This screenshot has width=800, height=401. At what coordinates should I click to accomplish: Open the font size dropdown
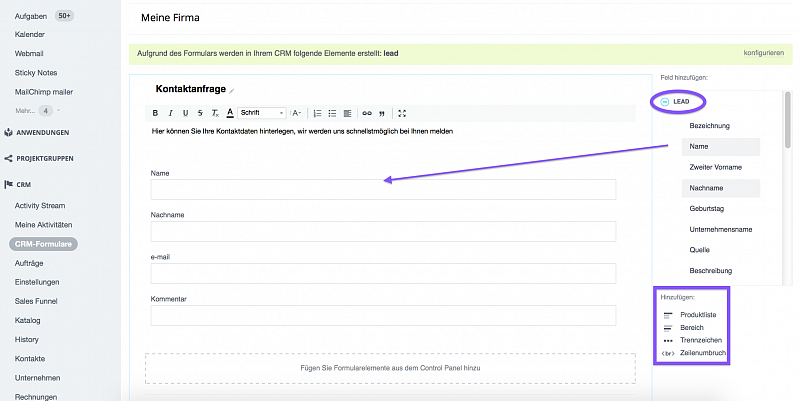[296, 113]
